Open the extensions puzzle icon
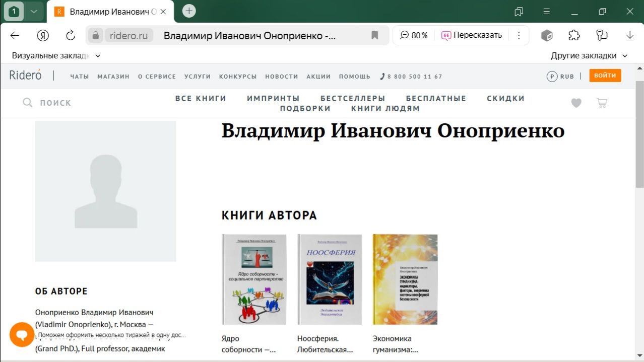The width and height of the screenshot is (644, 362). point(574,35)
